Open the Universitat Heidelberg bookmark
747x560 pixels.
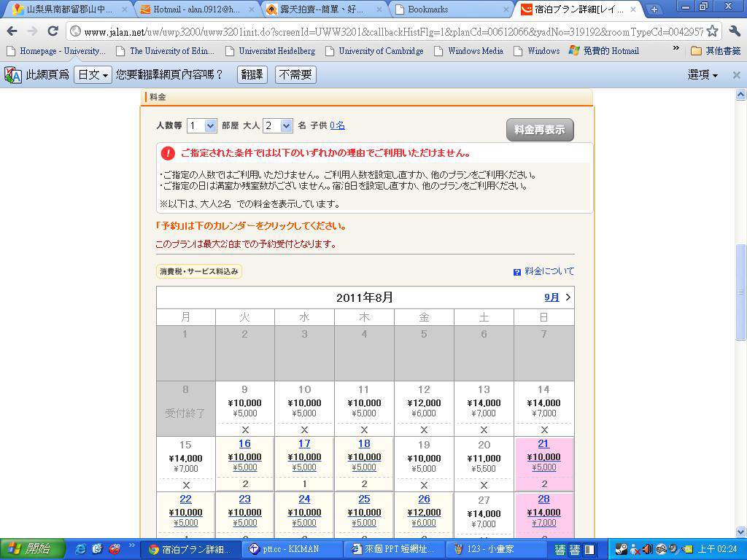click(270, 51)
